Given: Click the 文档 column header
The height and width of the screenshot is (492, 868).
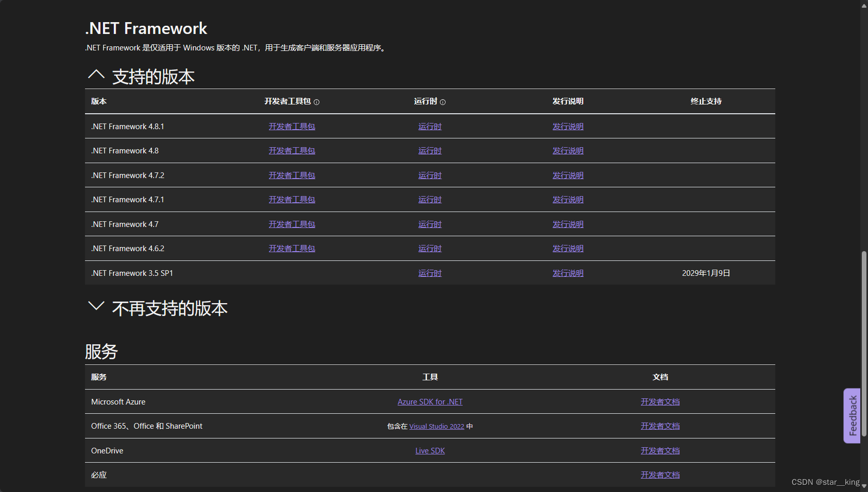Looking at the screenshot, I should click(x=660, y=377).
